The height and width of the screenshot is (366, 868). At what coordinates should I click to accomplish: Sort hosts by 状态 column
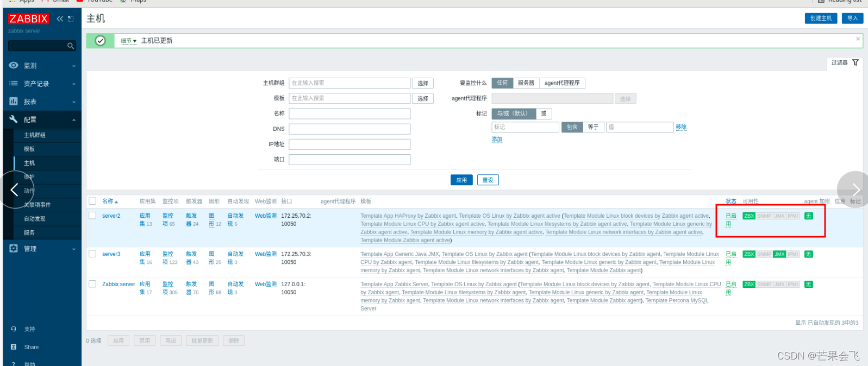pyautogui.click(x=731, y=201)
